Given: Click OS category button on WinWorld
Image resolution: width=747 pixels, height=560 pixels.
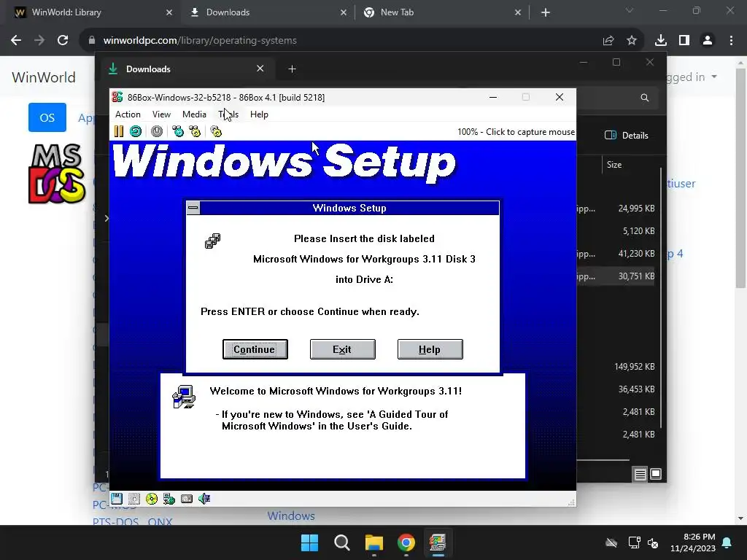Looking at the screenshot, I should 47,117.
